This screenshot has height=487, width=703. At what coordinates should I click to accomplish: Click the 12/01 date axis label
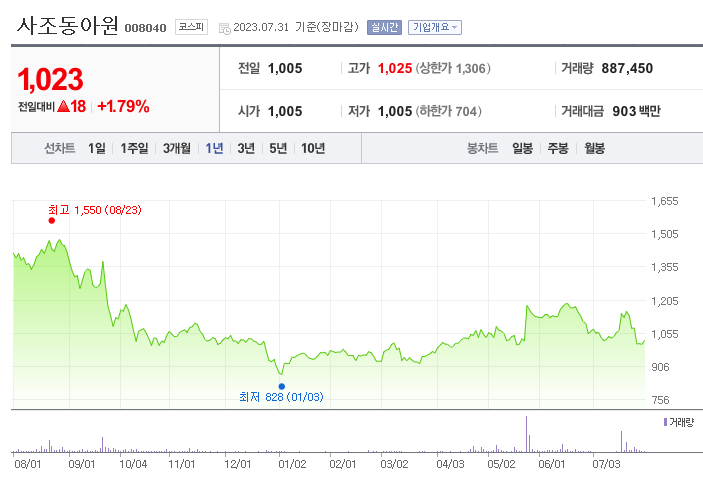click(x=238, y=464)
